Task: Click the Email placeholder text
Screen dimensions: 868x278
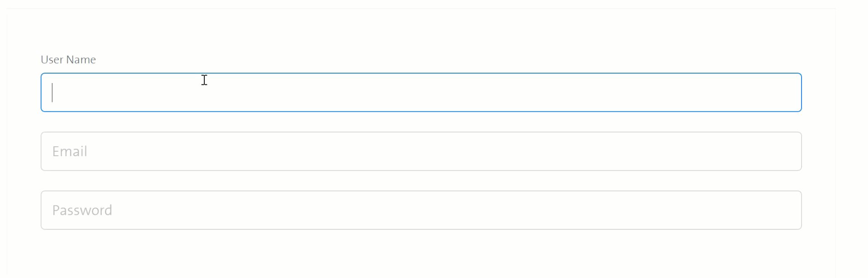Action: (x=70, y=151)
